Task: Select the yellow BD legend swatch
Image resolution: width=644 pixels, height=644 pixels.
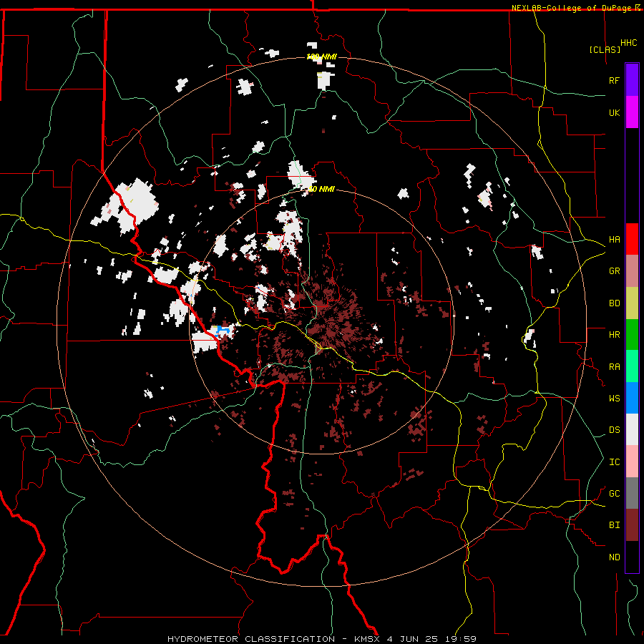Action: coord(632,303)
